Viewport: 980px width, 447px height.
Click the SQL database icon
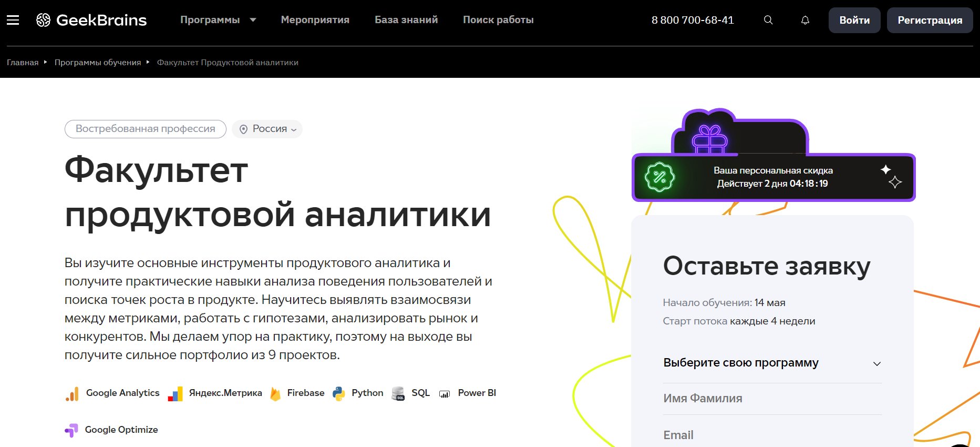click(398, 394)
